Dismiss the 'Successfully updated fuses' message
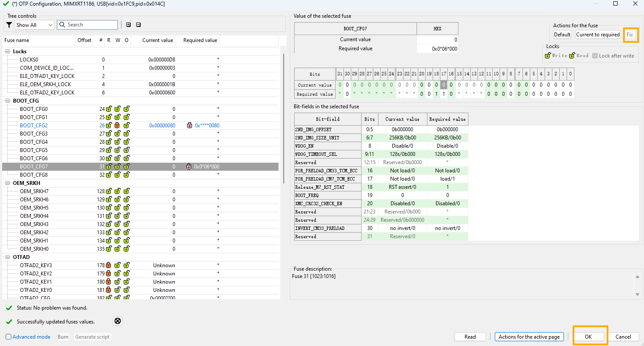The height and width of the screenshot is (346, 644). pos(118,321)
